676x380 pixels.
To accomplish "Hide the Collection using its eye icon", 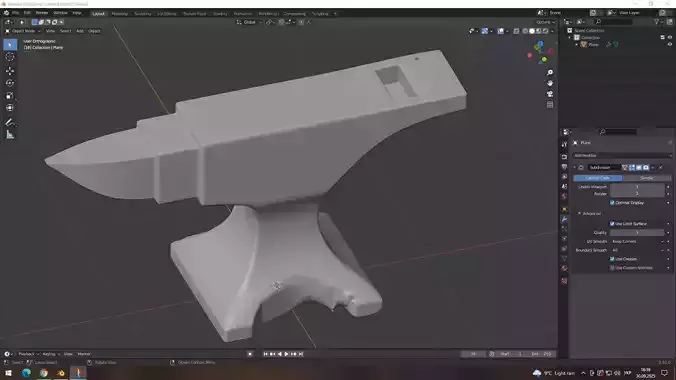I will point(670,38).
